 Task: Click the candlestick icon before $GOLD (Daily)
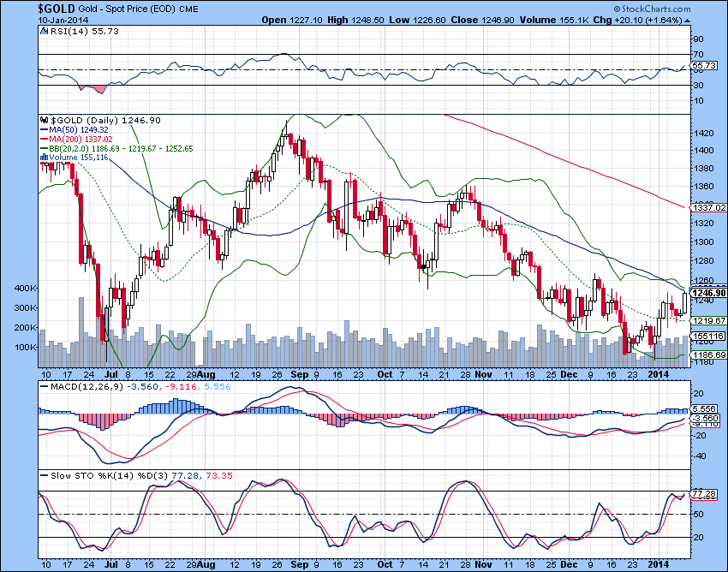[x=45, y=120]
